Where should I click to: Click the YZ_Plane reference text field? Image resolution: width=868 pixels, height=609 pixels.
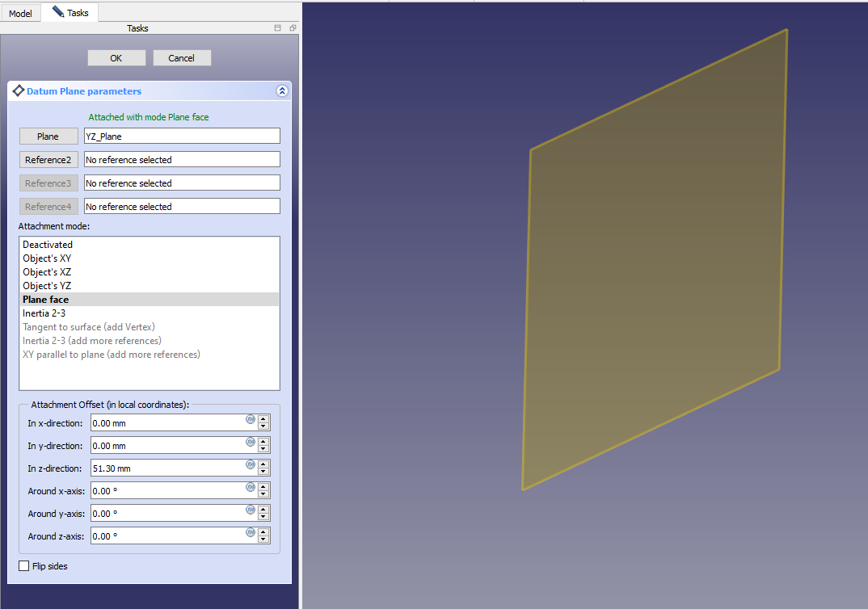point(182,136)
